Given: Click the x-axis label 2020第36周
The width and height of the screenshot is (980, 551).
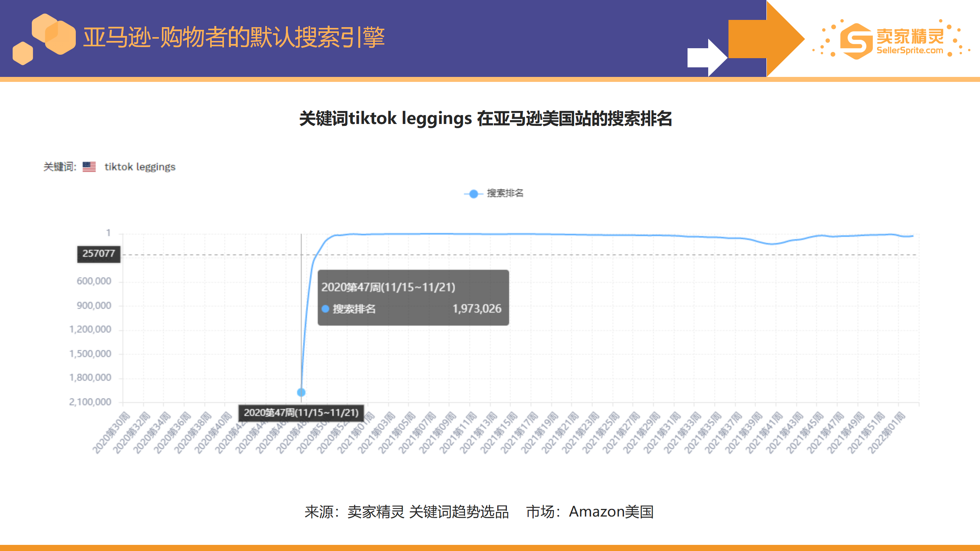Looking at the screenshot, I should point(173,432).
